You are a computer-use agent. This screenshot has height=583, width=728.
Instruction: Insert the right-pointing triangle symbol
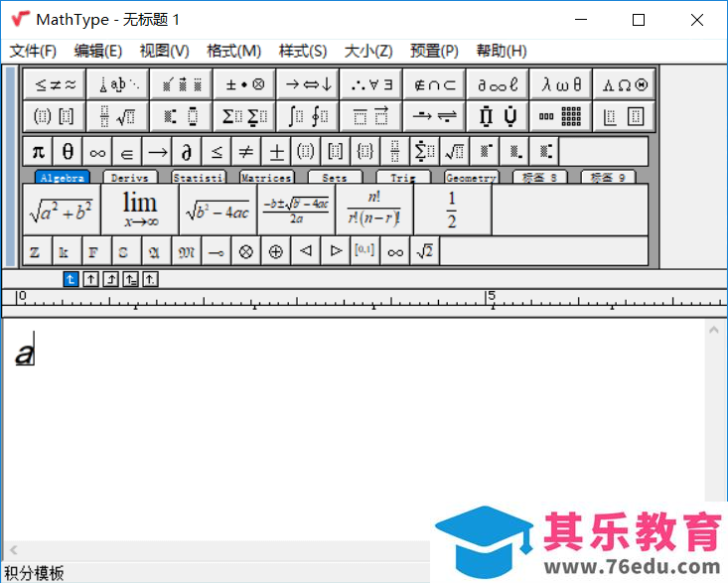tap(336, 251)
